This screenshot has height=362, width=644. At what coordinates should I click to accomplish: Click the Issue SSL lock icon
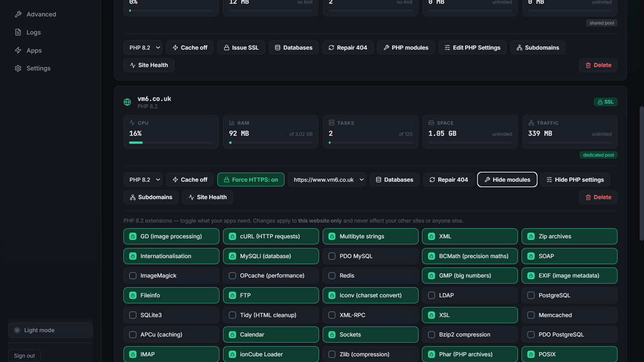pos(227,47)
